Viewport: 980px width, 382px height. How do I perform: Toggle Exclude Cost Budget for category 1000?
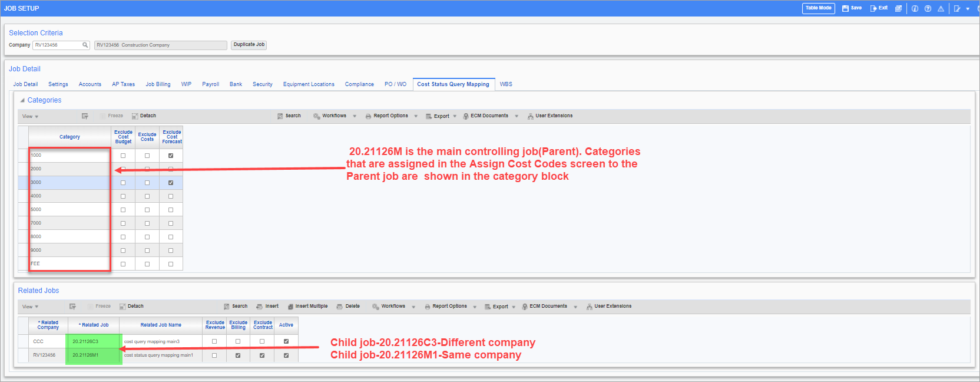pyautogui.click(x=123, y=156)
